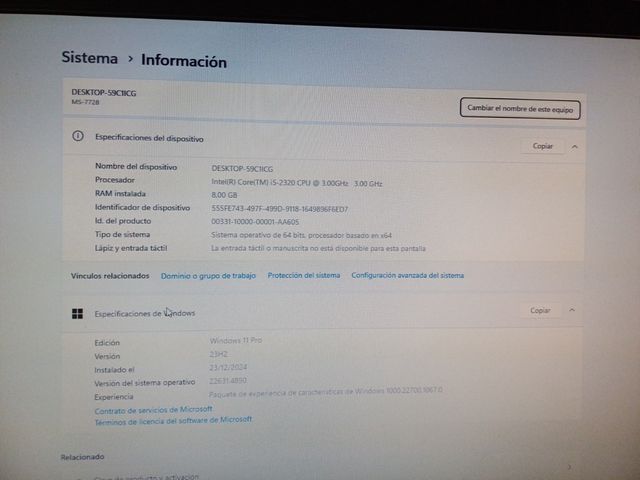Viewport: 640px width, 480px height.
Task: Open 'Configuración avanzada del sistema' link
Action: click(x=407, y=276)
